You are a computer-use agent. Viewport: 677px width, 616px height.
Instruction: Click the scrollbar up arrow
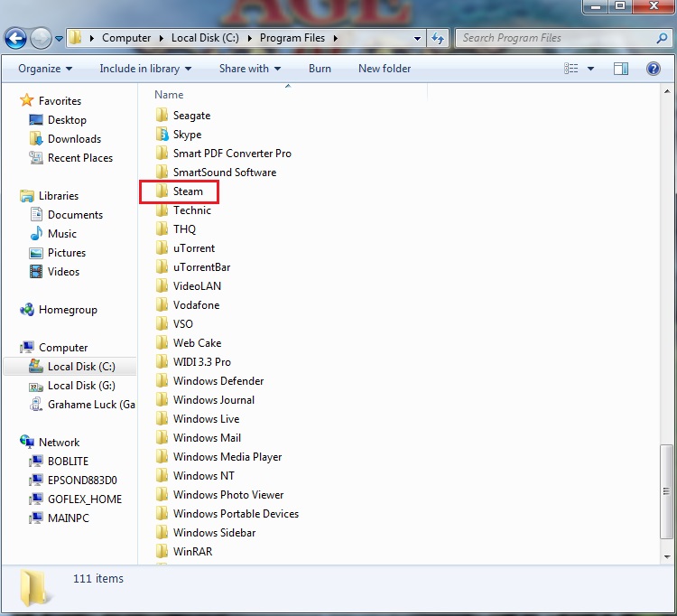coord(667,91)
